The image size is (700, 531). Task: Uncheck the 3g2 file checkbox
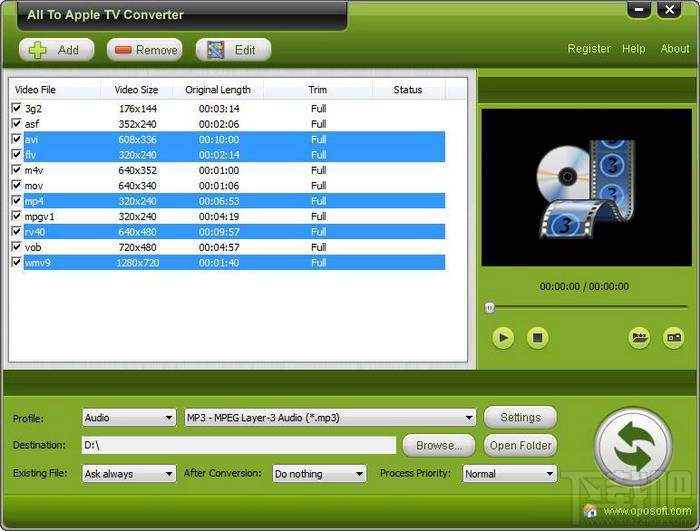[x=17, y=108]
